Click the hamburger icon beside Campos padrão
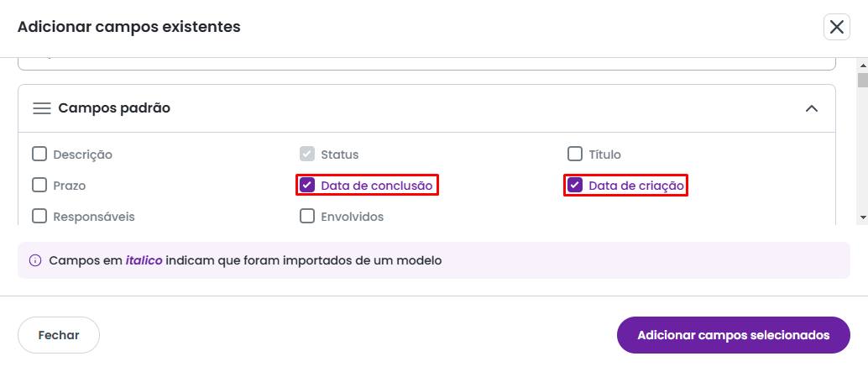Image resolution: width=868 pixels, height=372 pixels. [42, 108]
